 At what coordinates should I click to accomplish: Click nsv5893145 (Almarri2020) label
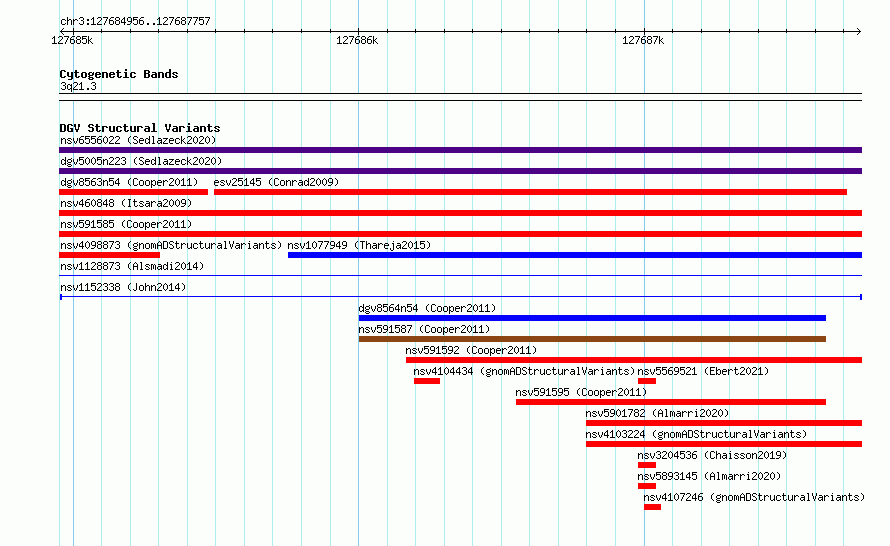(709, 476)
